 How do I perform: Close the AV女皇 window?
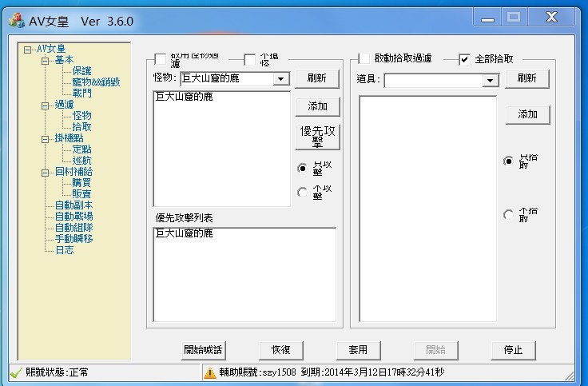[x=551, y=18]
